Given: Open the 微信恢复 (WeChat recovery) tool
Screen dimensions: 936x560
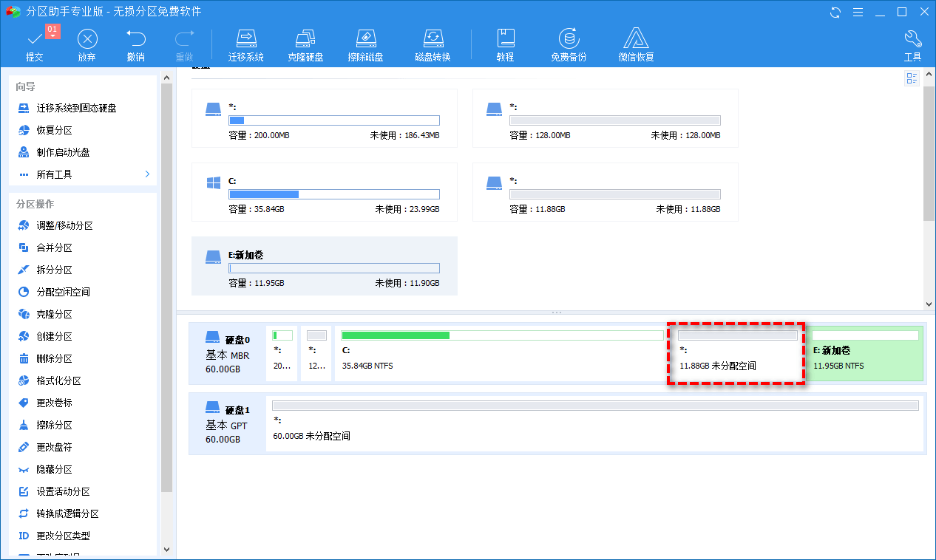Looking at the screenshot, I should tap(636, 39).
